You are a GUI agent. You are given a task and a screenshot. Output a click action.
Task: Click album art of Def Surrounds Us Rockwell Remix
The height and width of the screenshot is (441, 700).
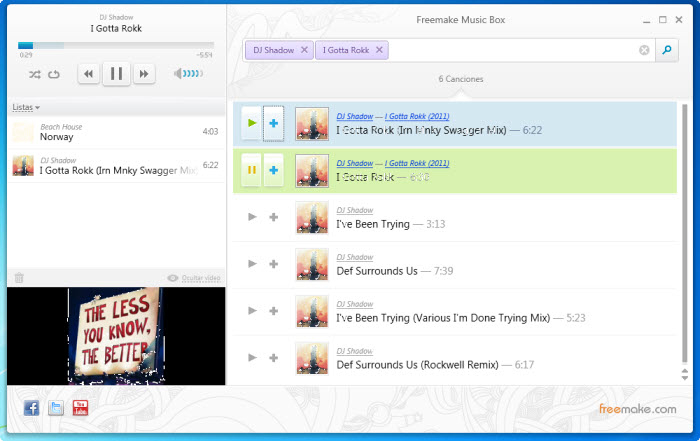click(x=312, y=358)
